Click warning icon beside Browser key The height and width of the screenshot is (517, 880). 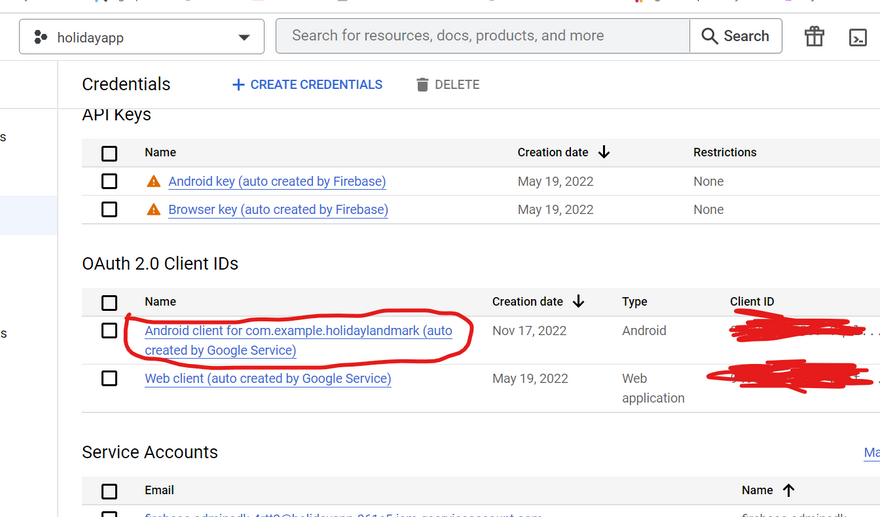(153, 210)
